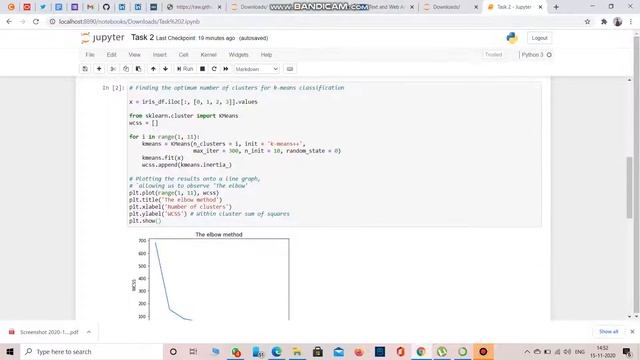The height and width of the screenshot is (360, 640).
Task: Open the Office app from the taskbar
Action: click(x=400, y=351)
